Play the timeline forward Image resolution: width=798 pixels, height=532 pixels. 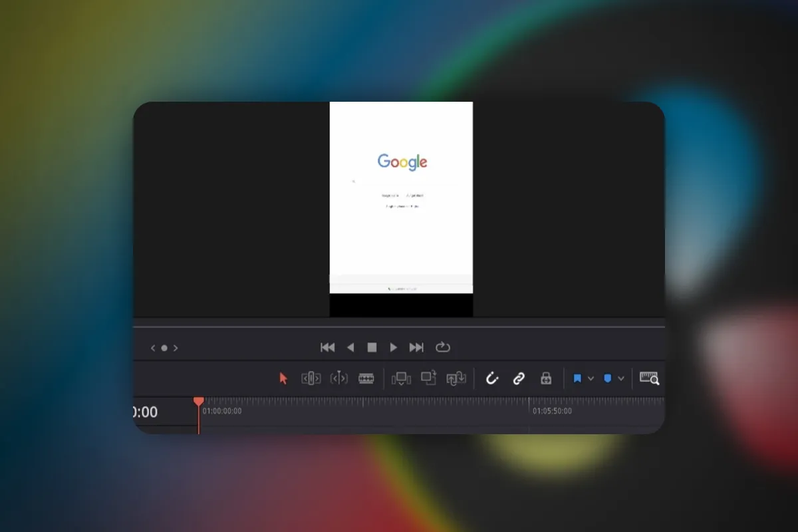point(394,347)
